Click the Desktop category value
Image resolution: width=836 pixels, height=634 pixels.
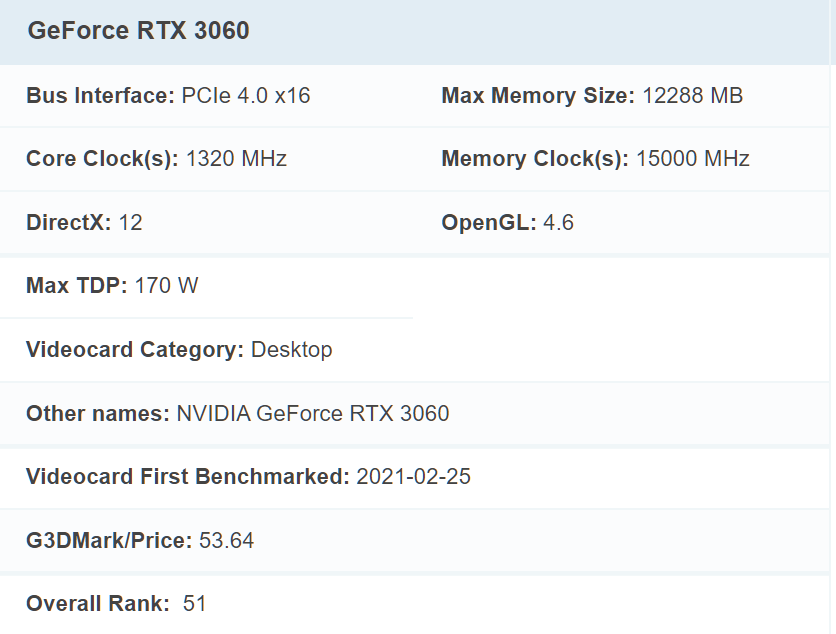(x=292, y=350)
